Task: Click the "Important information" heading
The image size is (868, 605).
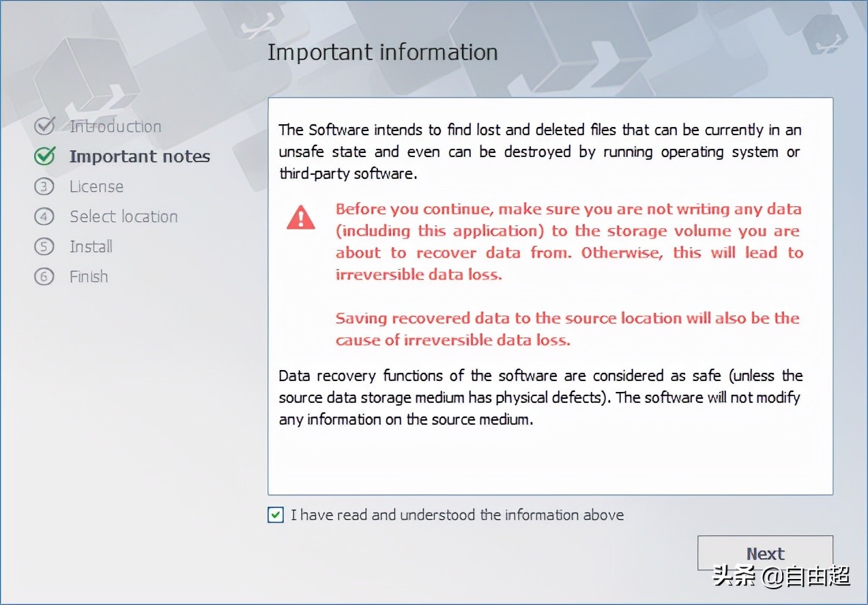Action: click(x=382, y=53)
